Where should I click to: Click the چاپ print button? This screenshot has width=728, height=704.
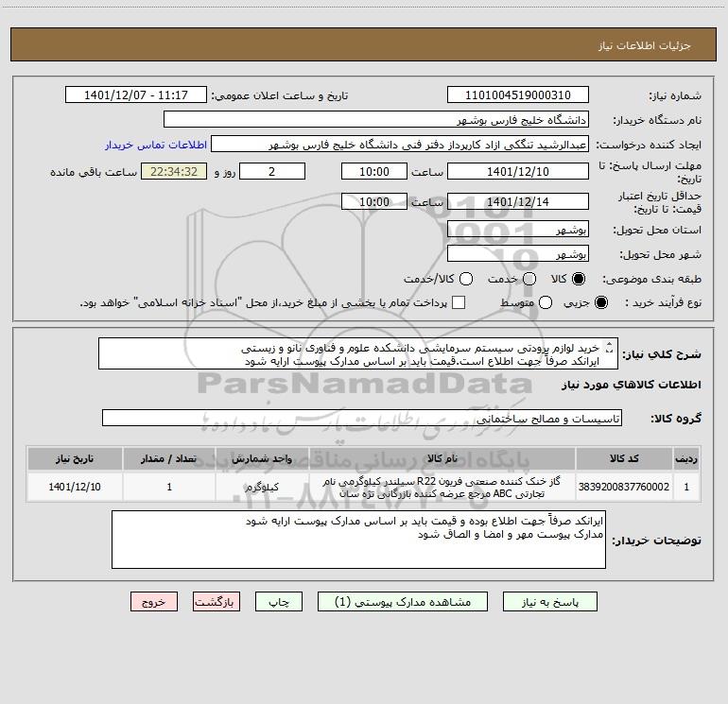click(x=279, y=602)
